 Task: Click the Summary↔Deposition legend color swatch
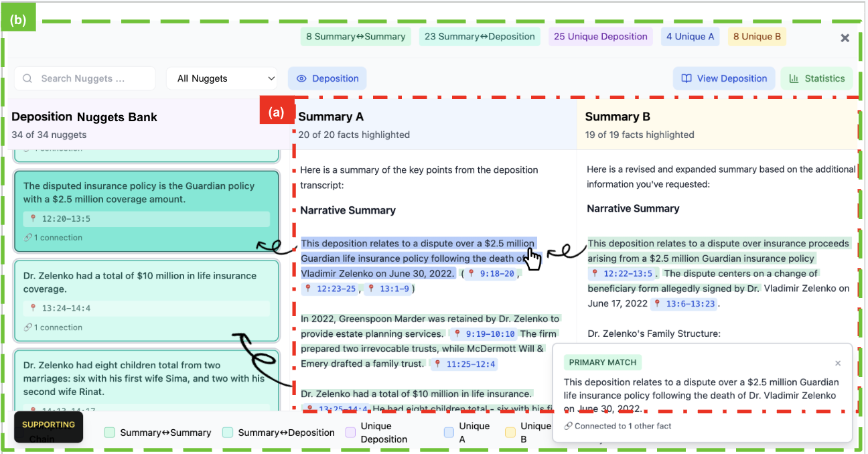point(228,433)
